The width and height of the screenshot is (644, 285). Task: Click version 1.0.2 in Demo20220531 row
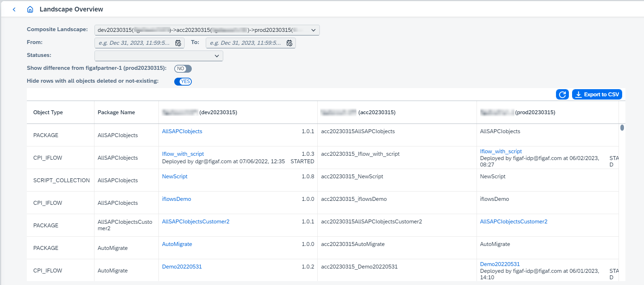coord(308,267)
